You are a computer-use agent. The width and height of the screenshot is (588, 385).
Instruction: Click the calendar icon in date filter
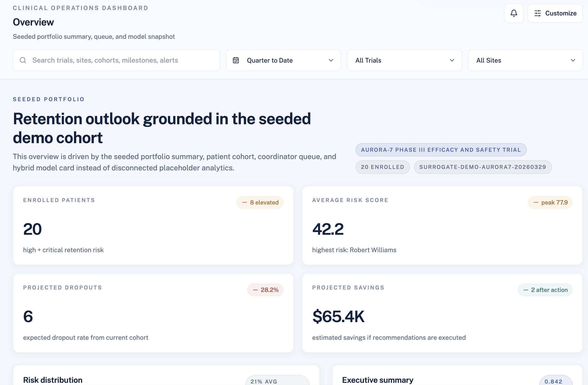(236, 60)
